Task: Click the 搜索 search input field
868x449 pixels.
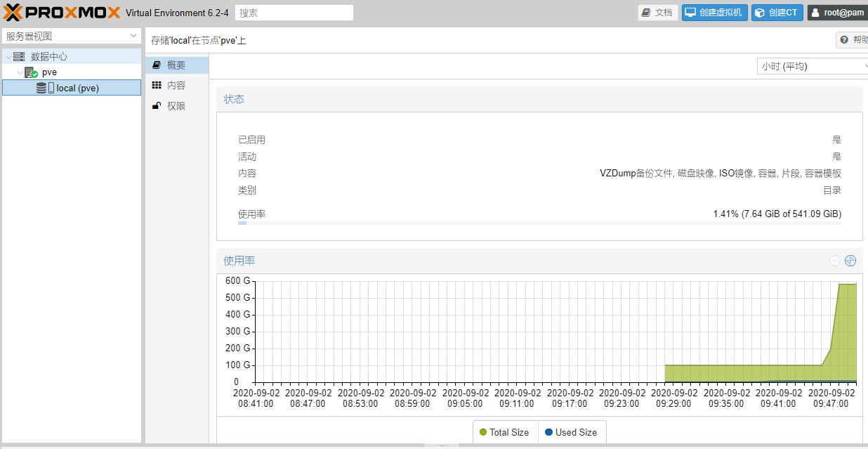Action: [294, 12]
